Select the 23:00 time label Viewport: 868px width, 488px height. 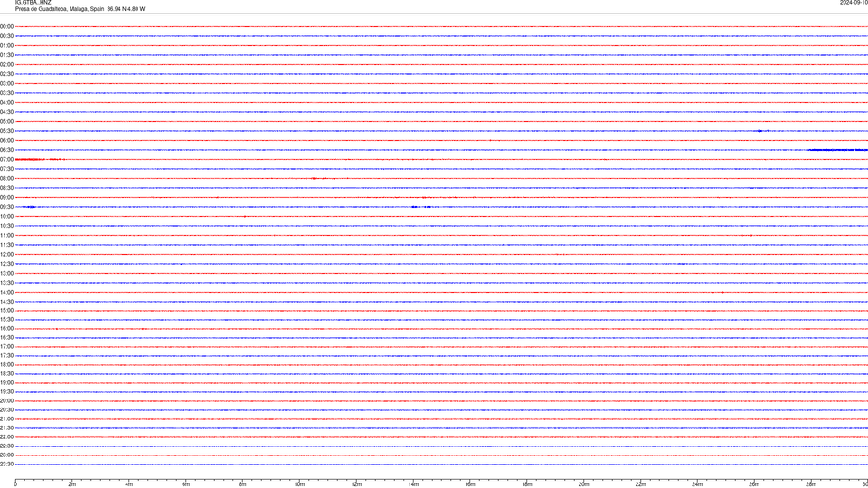point(6,455)
